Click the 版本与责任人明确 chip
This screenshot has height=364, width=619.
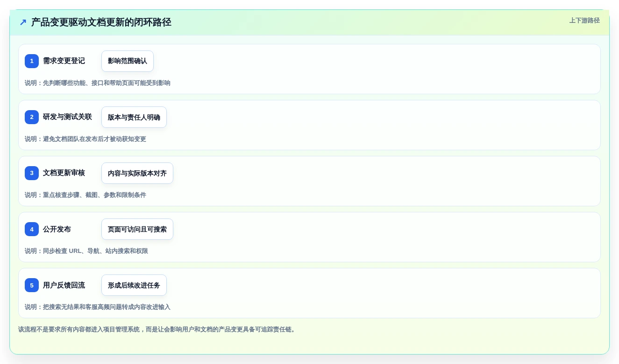click(134, 117)
